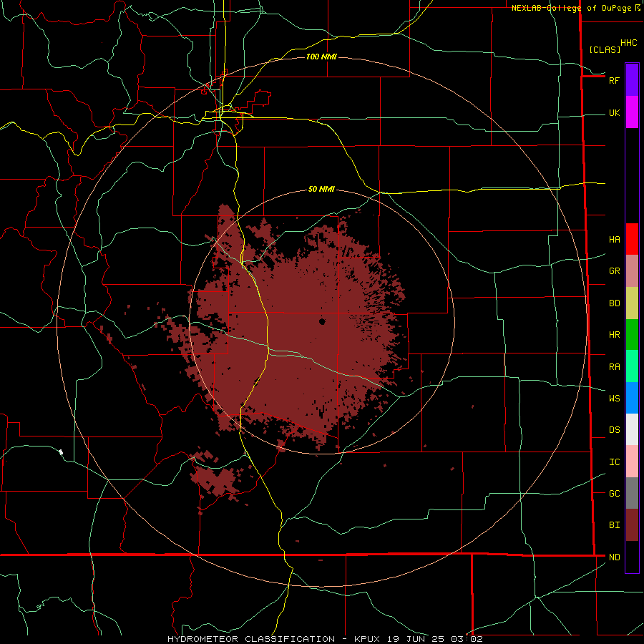Click the '50 NMI' range ring label
This screenshot has width=644, height=644.
(x=321, y=190)
